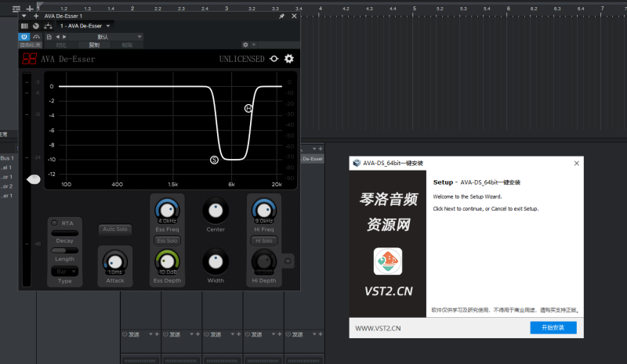Click the threshold slider handle on left meter

pos(34,179)
